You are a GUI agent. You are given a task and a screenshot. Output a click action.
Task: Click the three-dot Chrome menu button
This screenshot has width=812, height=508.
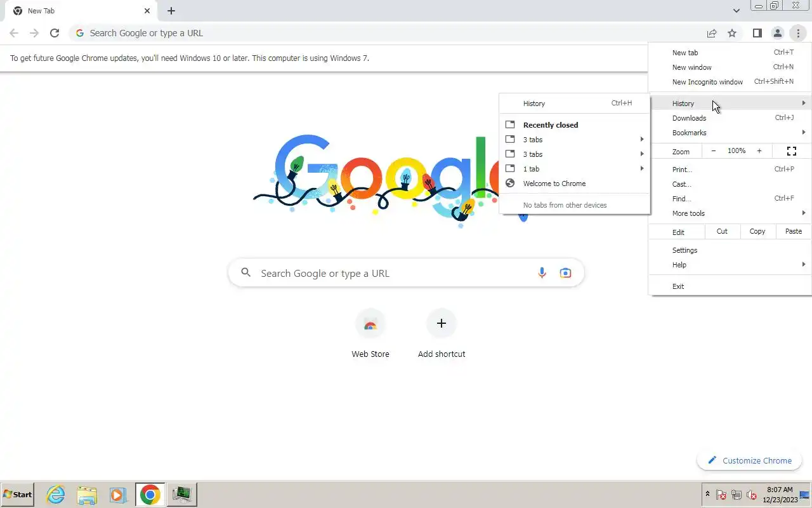click(x=797, y=33)
